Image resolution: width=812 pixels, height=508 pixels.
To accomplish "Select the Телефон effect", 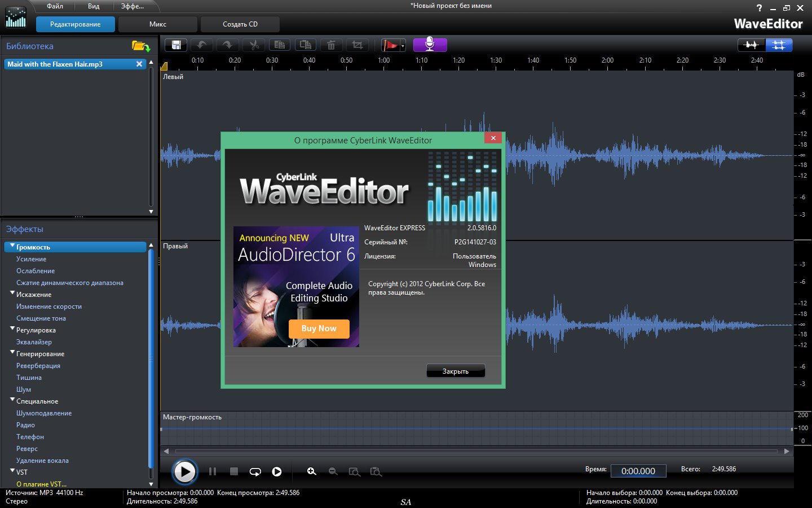I will pos(30,437).
